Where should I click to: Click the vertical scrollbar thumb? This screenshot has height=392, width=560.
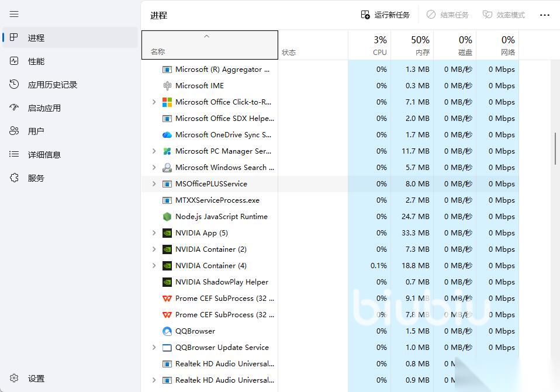point(555,148)
